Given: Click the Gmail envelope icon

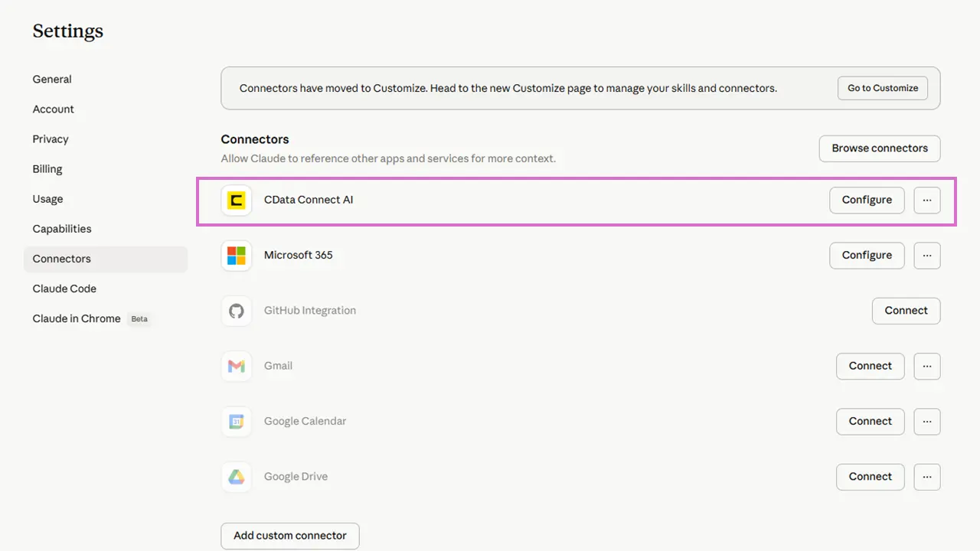Looking at the screenshot, I should click(237, 366).
